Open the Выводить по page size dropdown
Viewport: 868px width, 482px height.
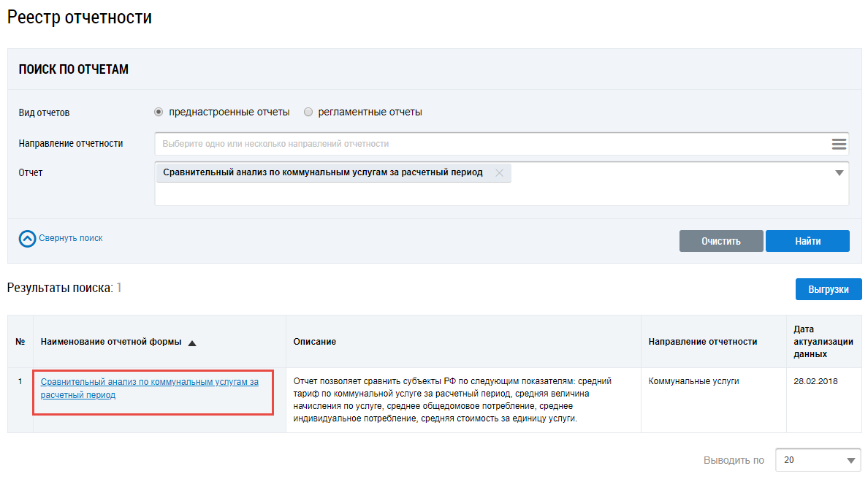[x=818, y=460]
